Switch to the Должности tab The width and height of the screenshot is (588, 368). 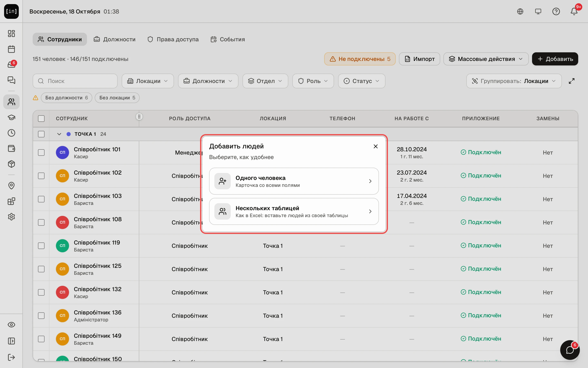115,39
